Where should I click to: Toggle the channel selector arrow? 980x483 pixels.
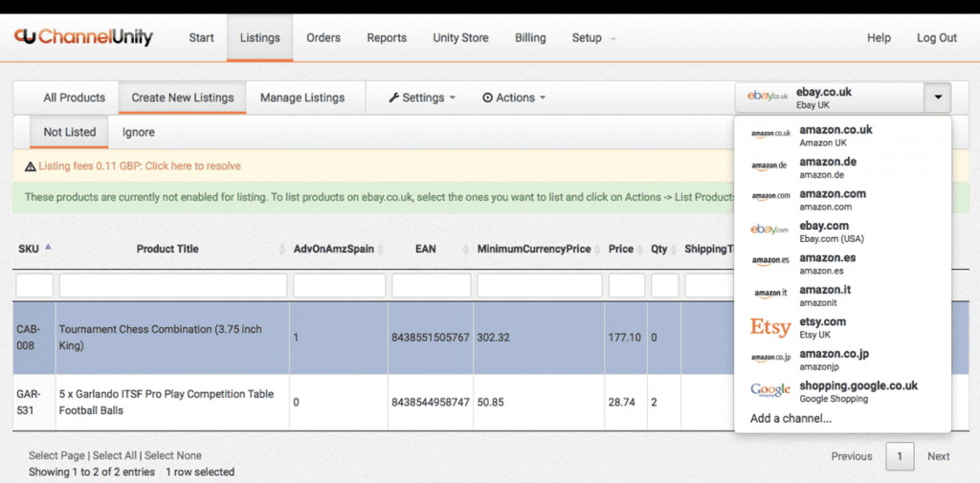coord(938,98)
